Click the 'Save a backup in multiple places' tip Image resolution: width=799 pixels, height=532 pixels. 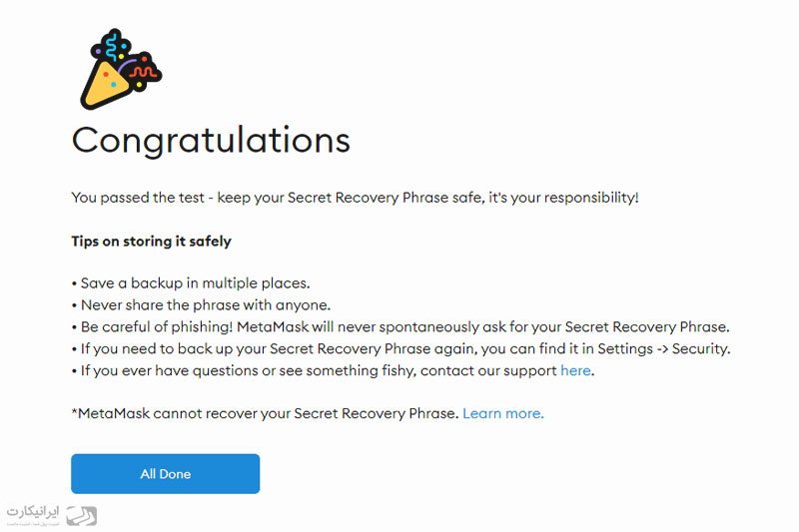point(191,283)
